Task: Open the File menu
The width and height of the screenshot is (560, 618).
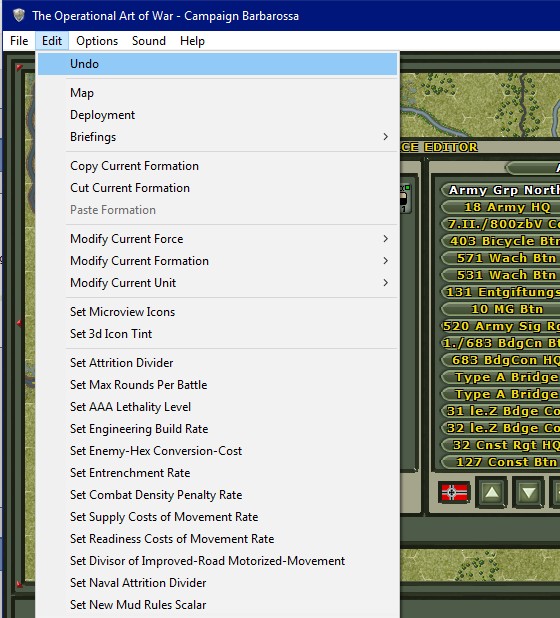Action: click(19, 41)
